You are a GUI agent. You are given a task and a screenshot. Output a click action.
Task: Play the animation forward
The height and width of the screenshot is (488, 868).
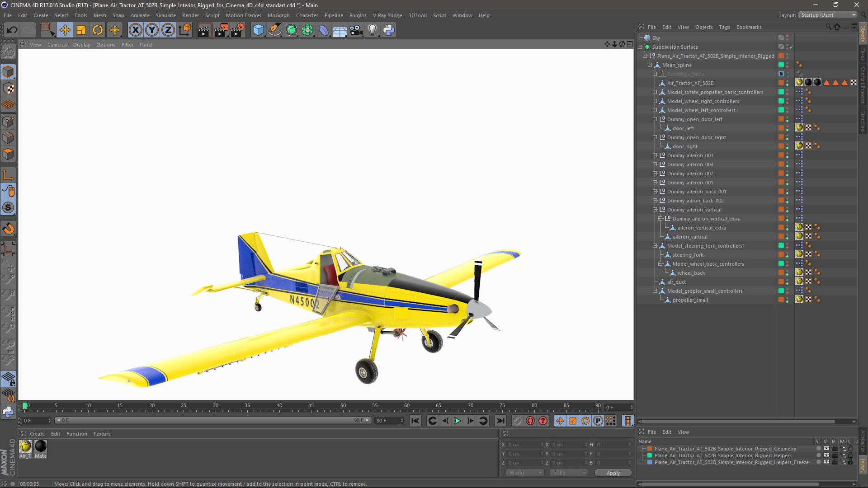(458, 421)
